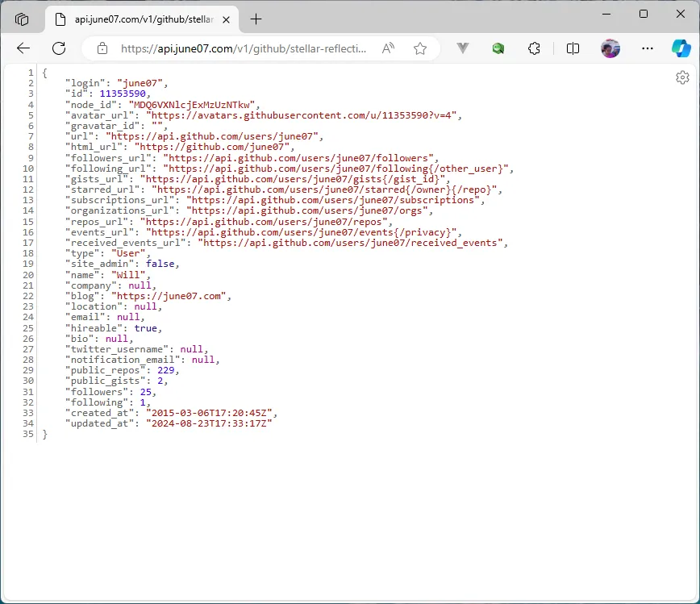Close the api.june07.com browser tab
Viewport: 700px width, 604px height.
(x=227, y=19)
